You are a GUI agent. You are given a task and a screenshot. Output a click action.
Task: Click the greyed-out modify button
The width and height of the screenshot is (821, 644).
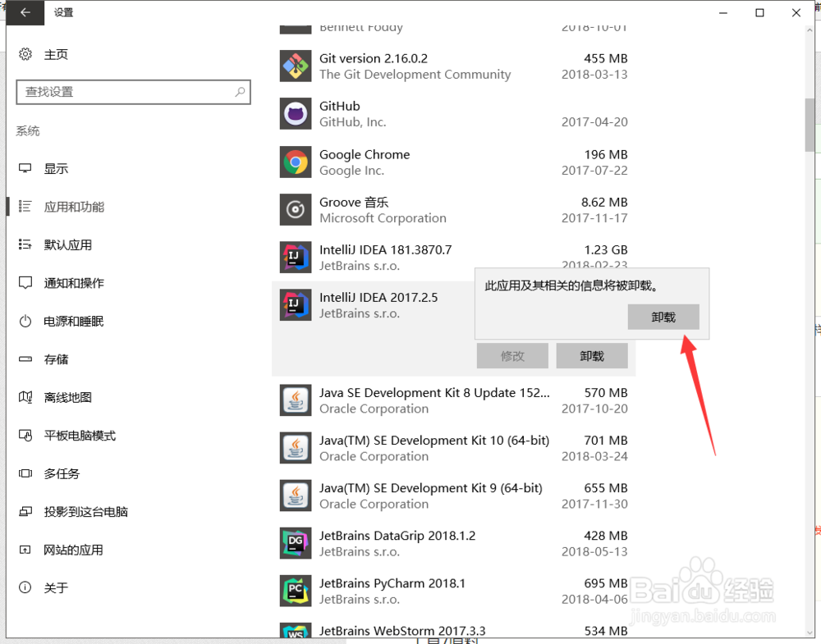click(512, 356)
